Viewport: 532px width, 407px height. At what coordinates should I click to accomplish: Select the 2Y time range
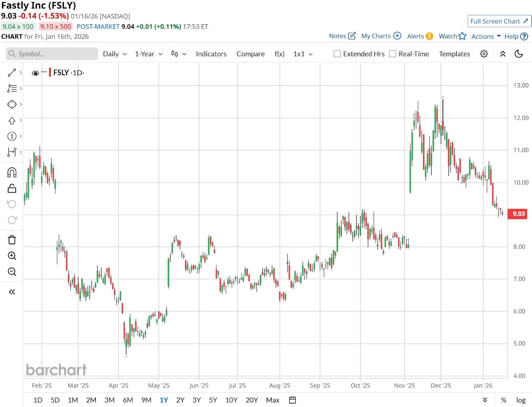coord(180,400)
